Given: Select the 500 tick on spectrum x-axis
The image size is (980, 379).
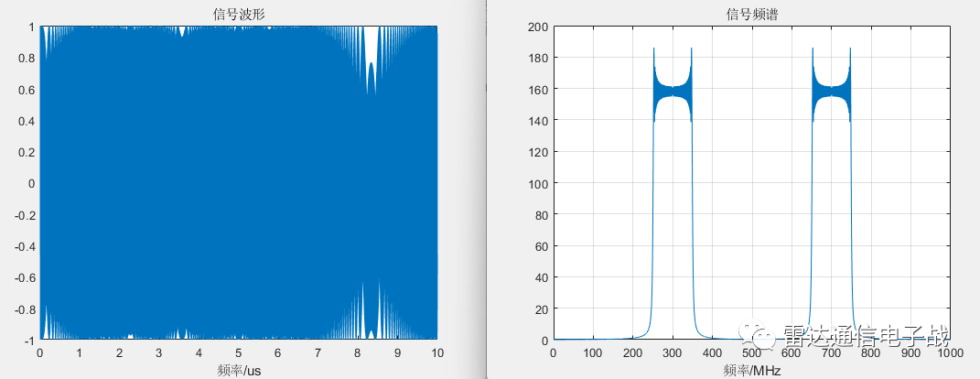Looking at the screenshot, I should 751,352.
